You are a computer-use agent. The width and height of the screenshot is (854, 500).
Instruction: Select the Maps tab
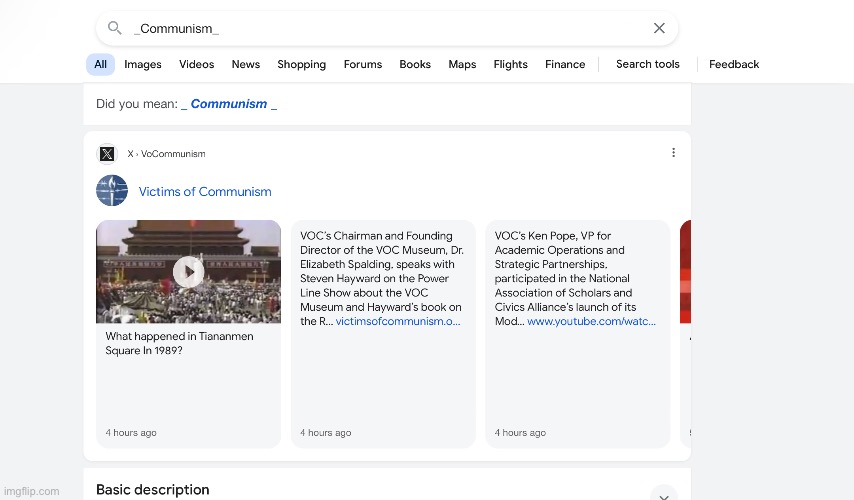coord(462,64)
